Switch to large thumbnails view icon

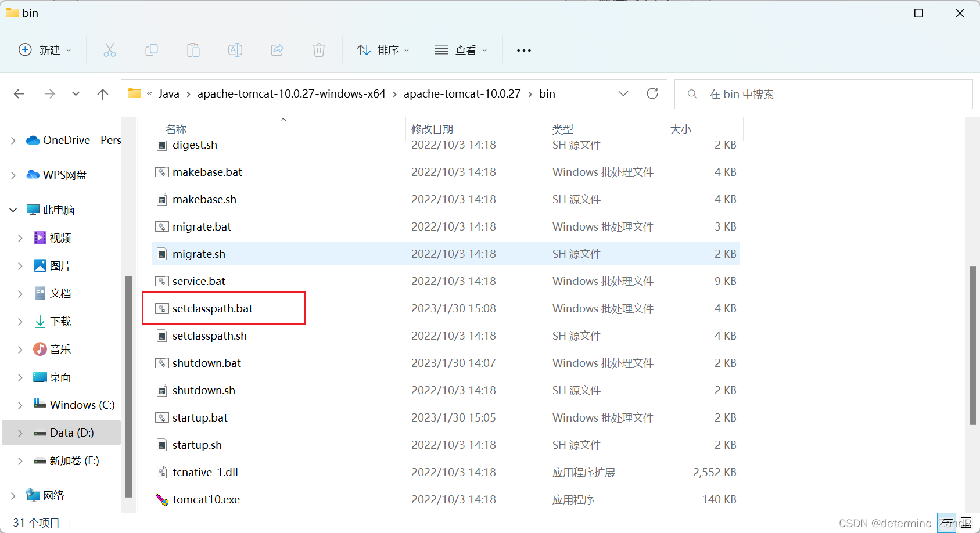tap(966, 523)
